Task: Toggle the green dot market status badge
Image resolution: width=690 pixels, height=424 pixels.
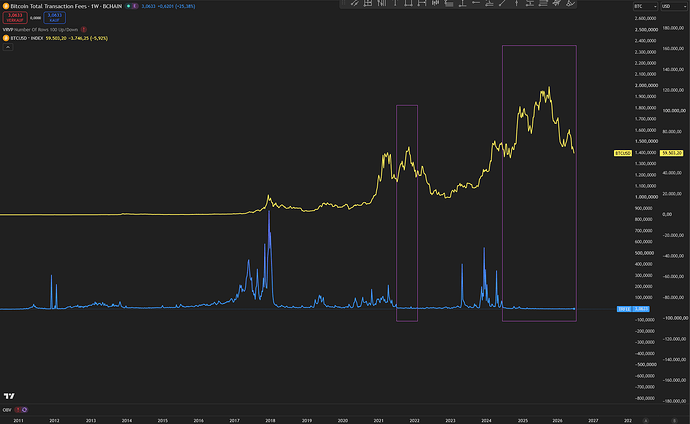Action: 128,6
